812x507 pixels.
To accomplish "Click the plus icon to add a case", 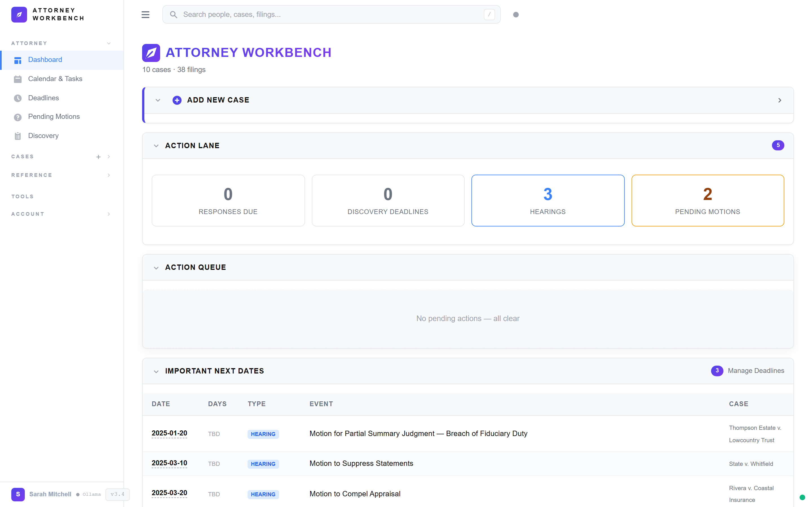I will click(98, 156).
